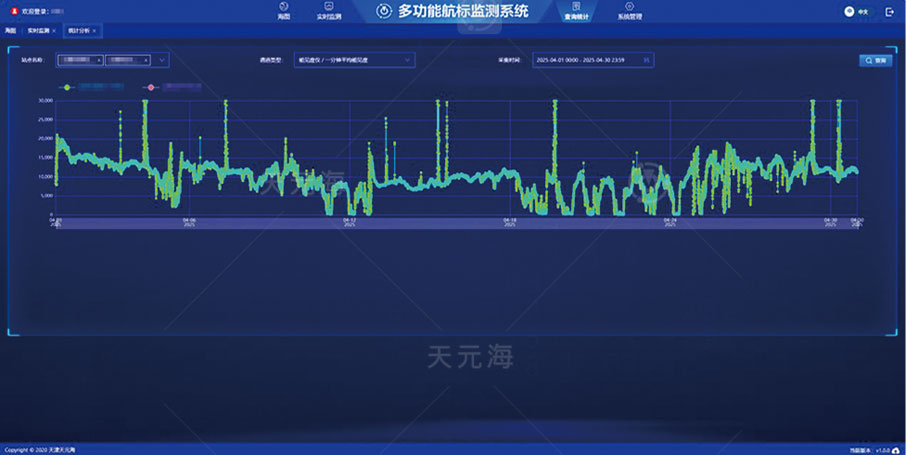The width and height of the screenshot is (907, 455).
Task: Click the power logo beside system title
Action: coord(385,11)
